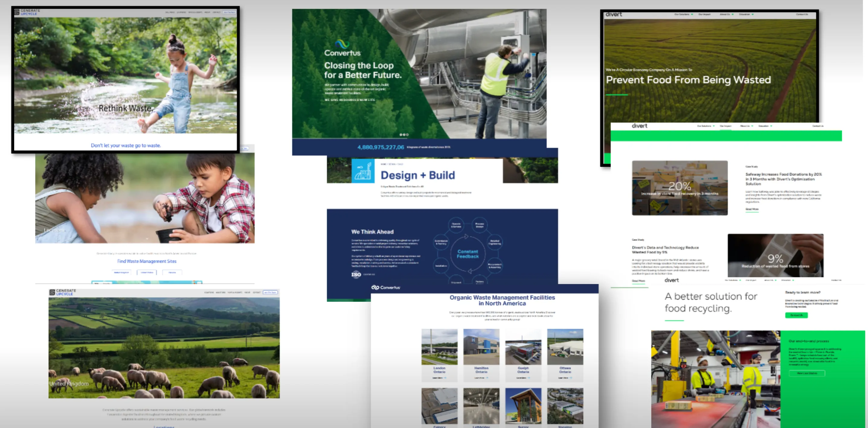Open Contact Us menu on divert hero page
The width and height of the screenshot is (868, 428).
(802, 14)
